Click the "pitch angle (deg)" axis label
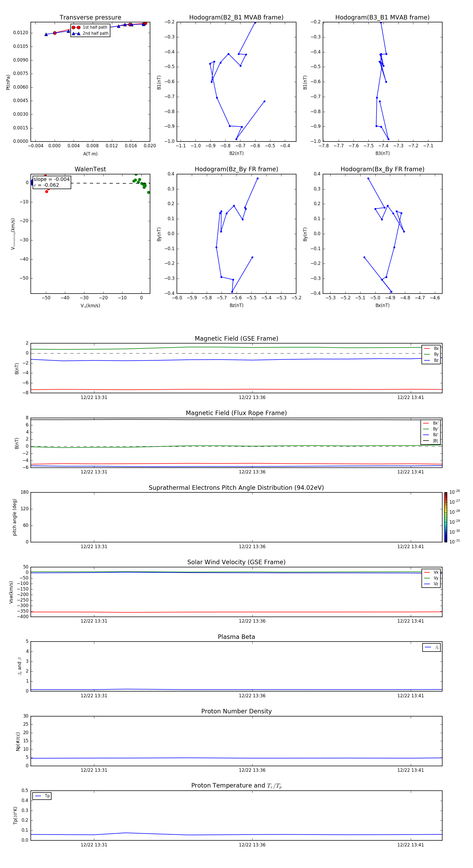Screen dimensions: 473x868 point(14,517)
